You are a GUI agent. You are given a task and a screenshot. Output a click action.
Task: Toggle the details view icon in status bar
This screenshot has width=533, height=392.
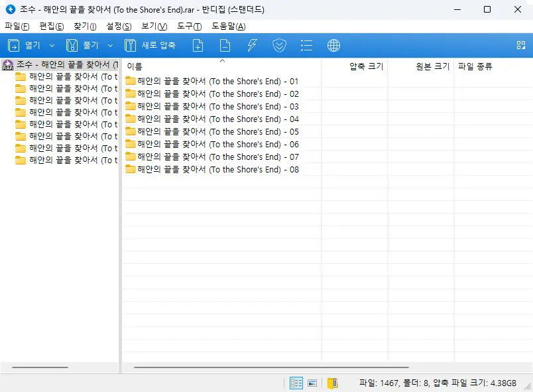point(296,383)
